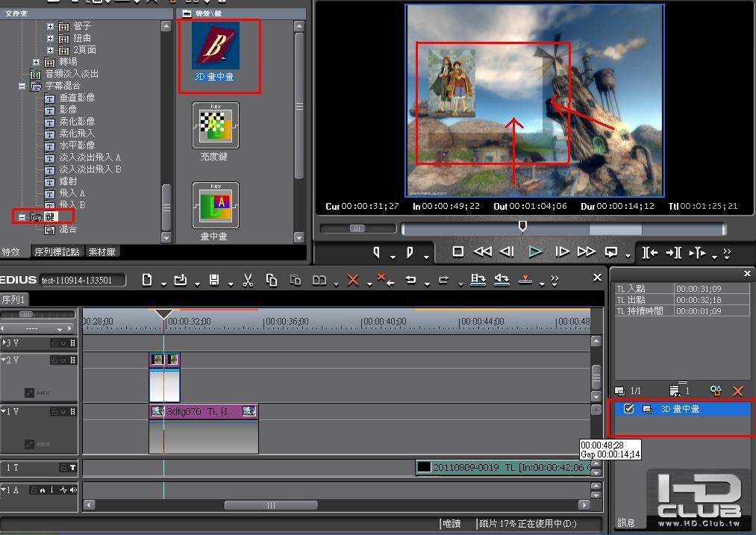Open the 序列標記點 tab
The height and width of the screenshot is (535, 756).
(57, 251)
